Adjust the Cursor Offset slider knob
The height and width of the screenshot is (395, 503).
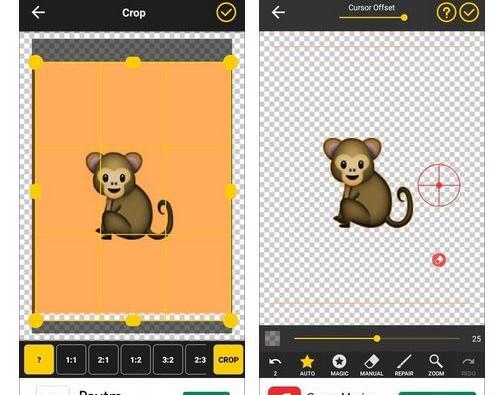(x=404, y=17)
